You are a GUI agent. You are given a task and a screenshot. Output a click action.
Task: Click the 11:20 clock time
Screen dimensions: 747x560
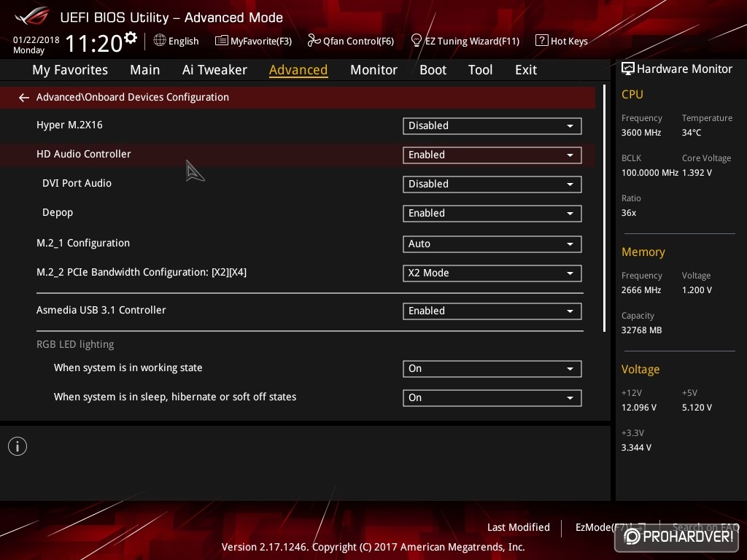click(94, 43)
